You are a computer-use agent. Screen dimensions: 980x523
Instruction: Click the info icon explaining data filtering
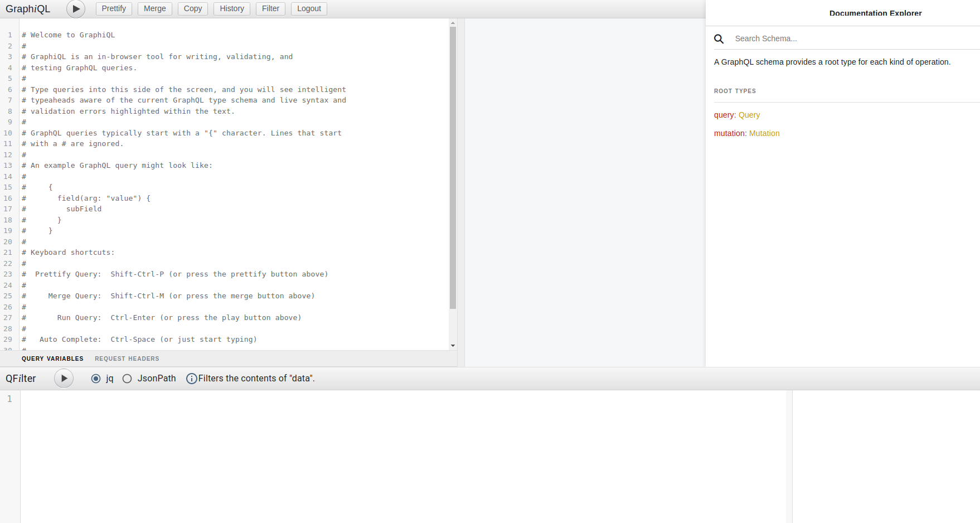click(191, 378)
